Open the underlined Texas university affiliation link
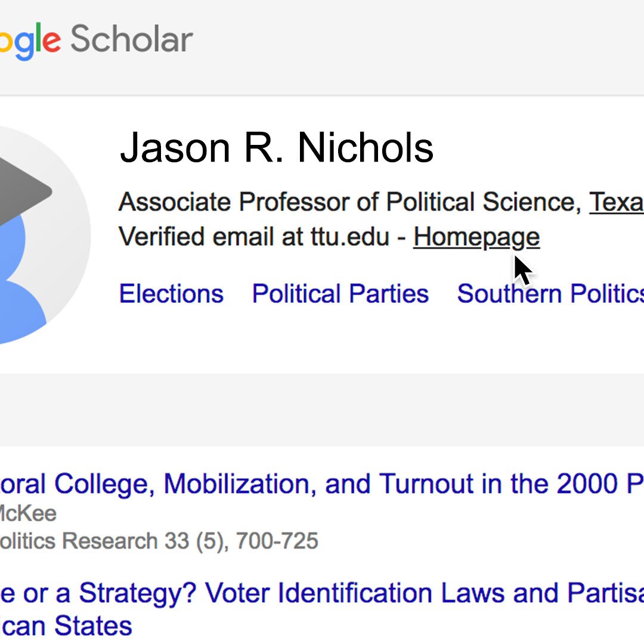 coord(617,202)
